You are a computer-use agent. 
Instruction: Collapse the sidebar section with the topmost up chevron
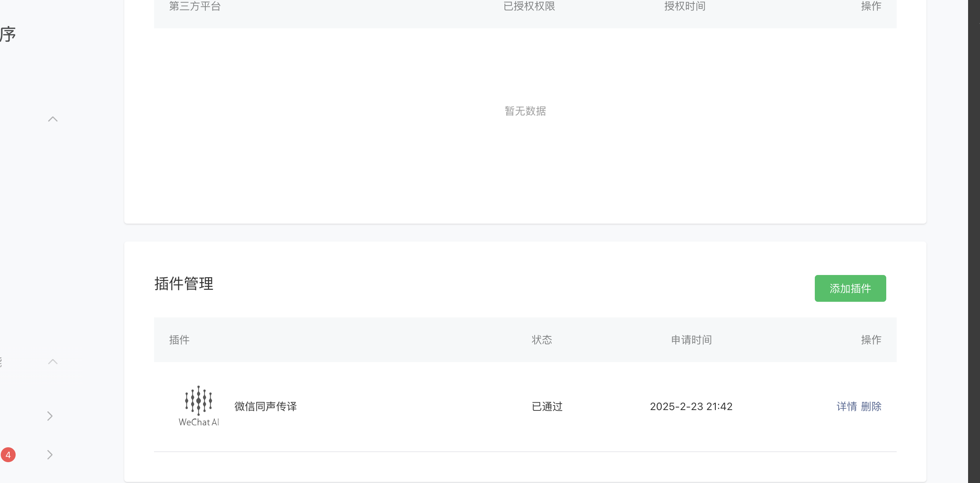tap(53, 119)
